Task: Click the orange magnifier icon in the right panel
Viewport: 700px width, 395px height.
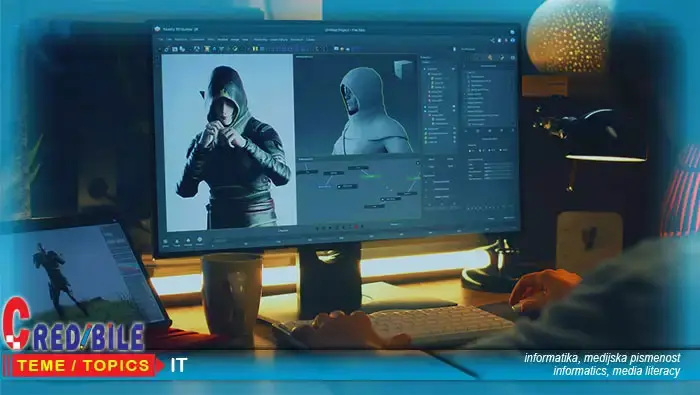Action: point(490,58)
